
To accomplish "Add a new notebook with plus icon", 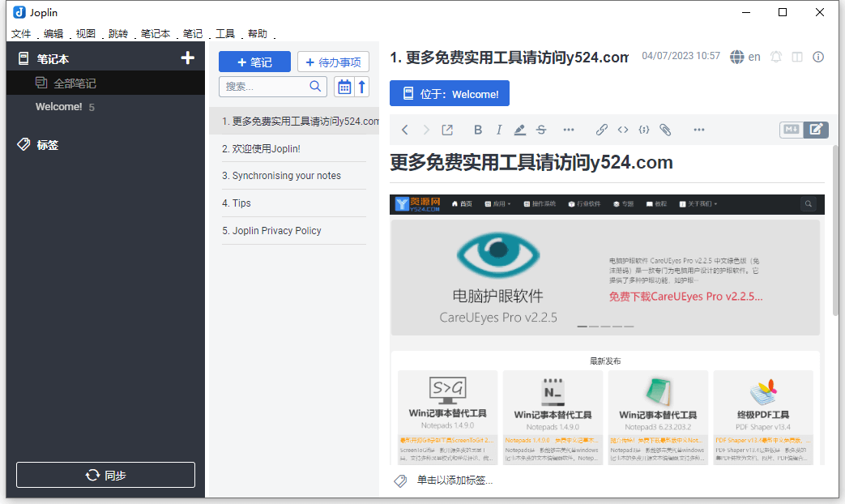I will point(187,58).
